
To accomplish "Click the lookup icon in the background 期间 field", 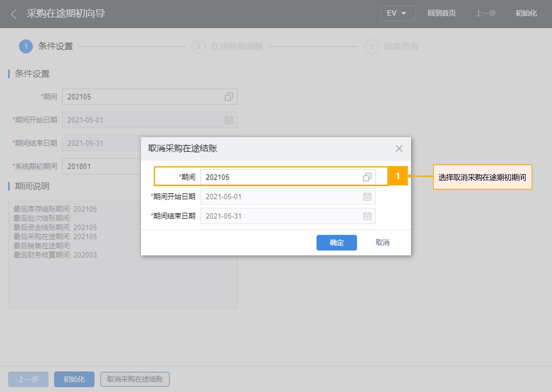I will [x=229, y=97].
